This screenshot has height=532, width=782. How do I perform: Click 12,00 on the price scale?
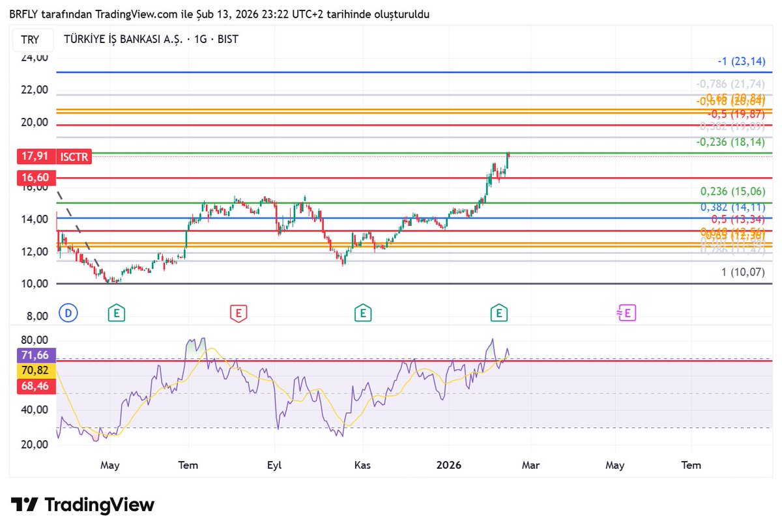click(x=35, y=252)
